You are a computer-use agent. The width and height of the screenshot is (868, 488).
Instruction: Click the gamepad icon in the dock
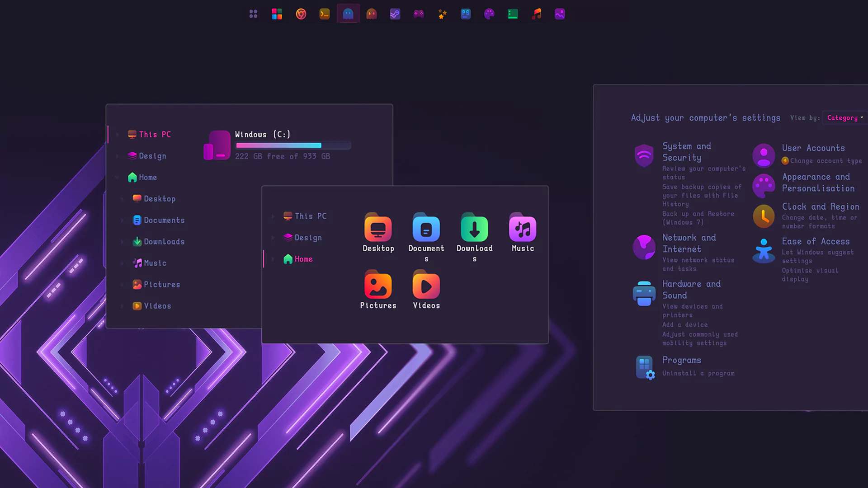click(x=419, y=14)
